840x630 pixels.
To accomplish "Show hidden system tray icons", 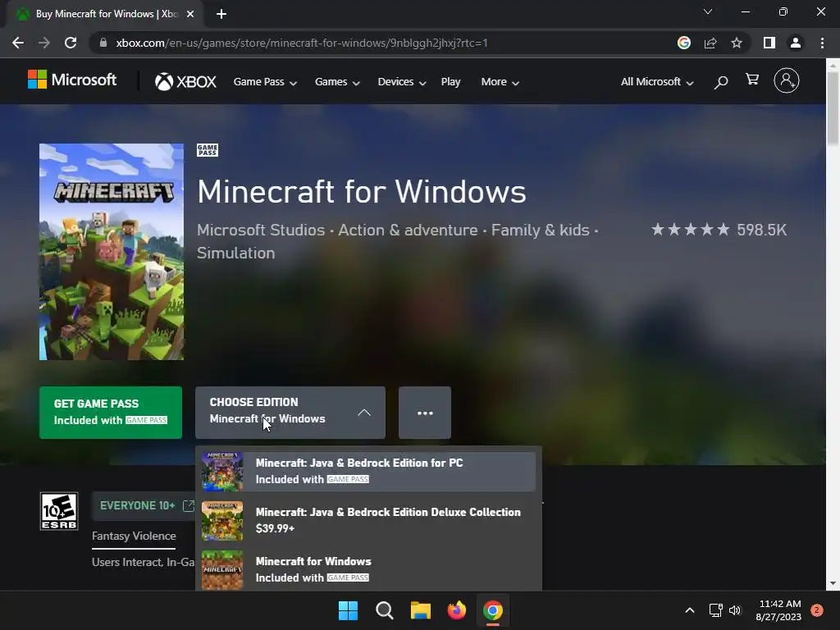I will pyautogui.click(x=690, y=610).
